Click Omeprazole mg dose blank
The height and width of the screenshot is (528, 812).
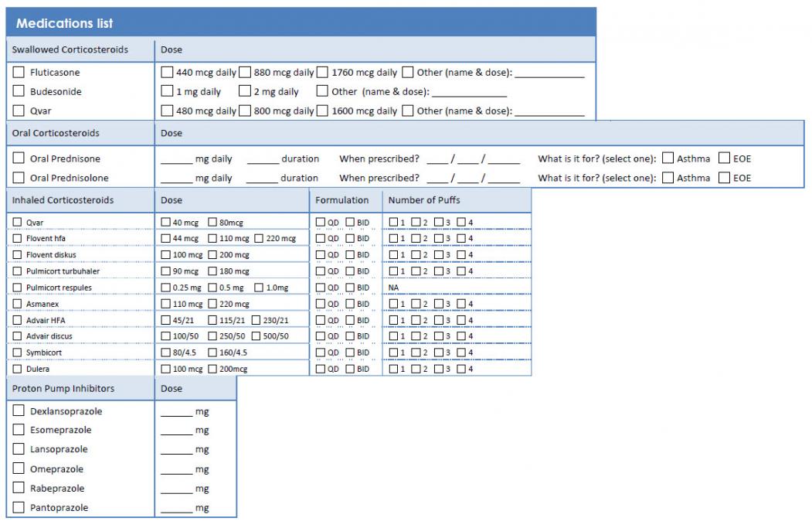(177, 471)
